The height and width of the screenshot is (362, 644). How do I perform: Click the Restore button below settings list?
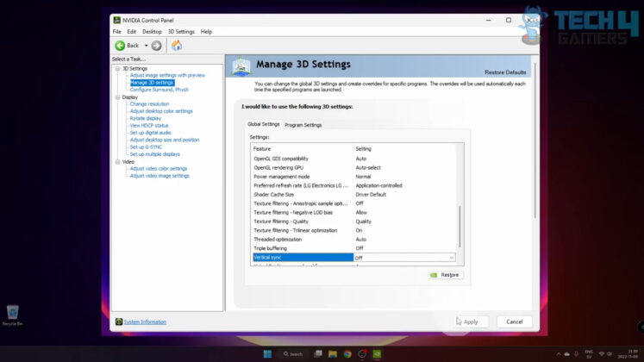pos(445,275)
